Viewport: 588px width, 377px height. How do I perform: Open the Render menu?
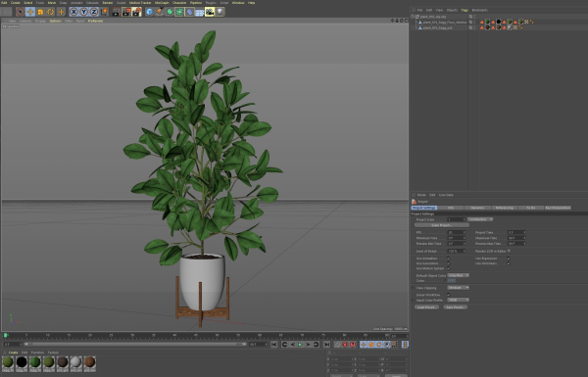[108, 3]
